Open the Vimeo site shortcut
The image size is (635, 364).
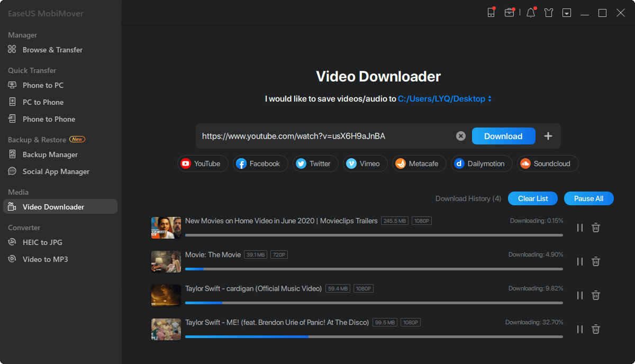point(365,163)
